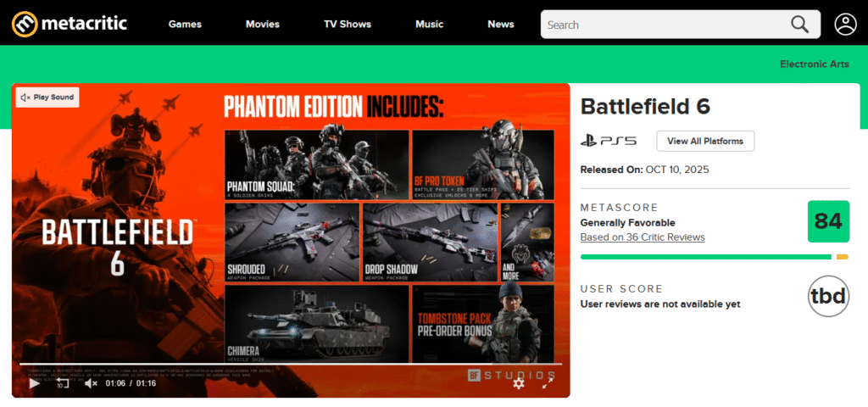
Task: Open Based on 36 Critic Reviews link
Action: 643,237
